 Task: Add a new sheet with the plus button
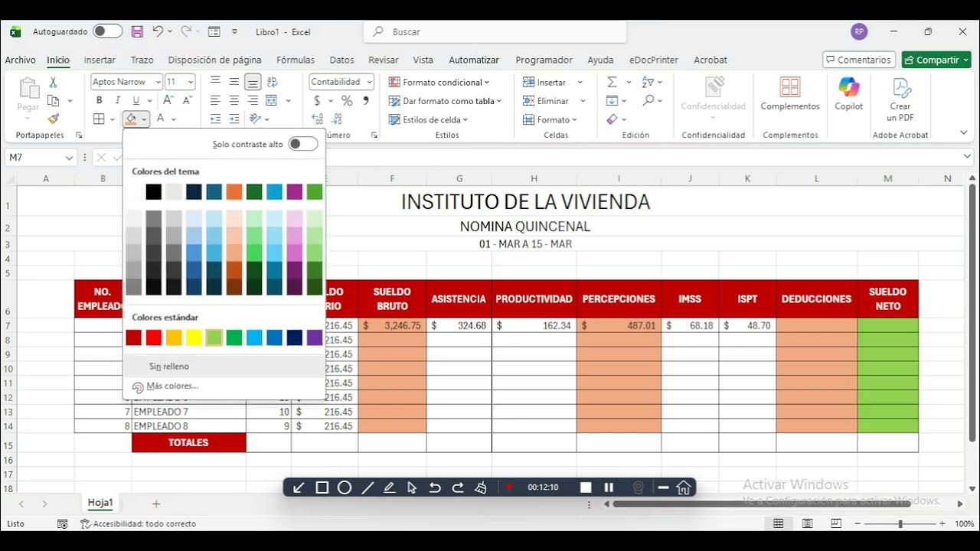tap(156, 504)
